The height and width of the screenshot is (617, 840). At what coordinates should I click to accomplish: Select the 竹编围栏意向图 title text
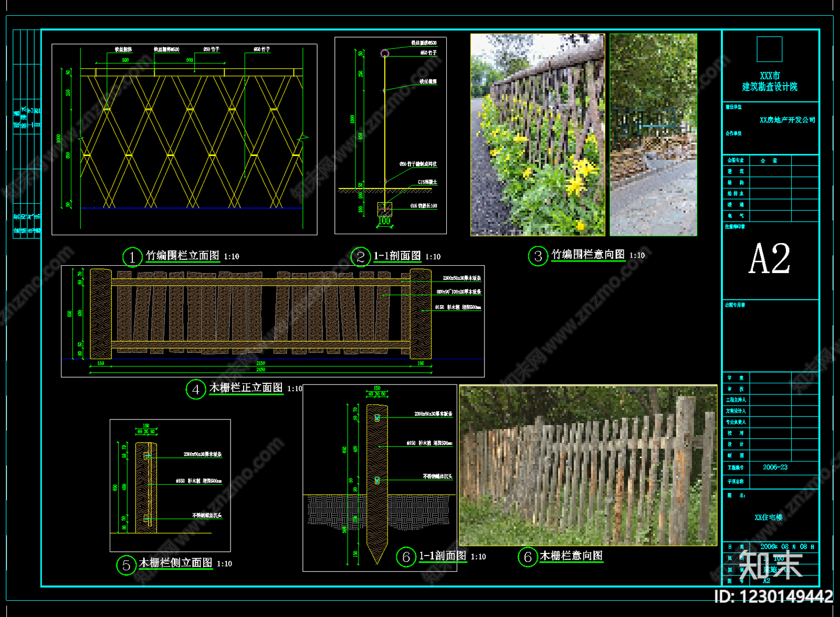(588, 255)
